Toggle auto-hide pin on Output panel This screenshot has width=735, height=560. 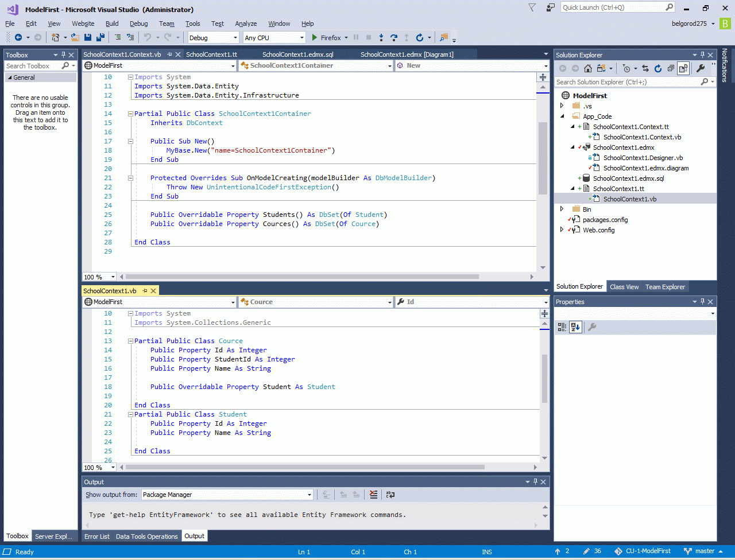pos(536,482)
